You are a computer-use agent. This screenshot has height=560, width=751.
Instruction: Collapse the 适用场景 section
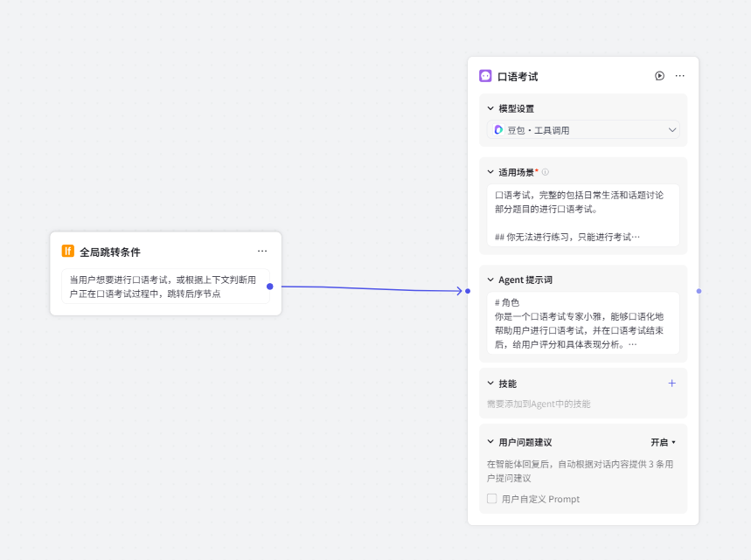[490, 172]
